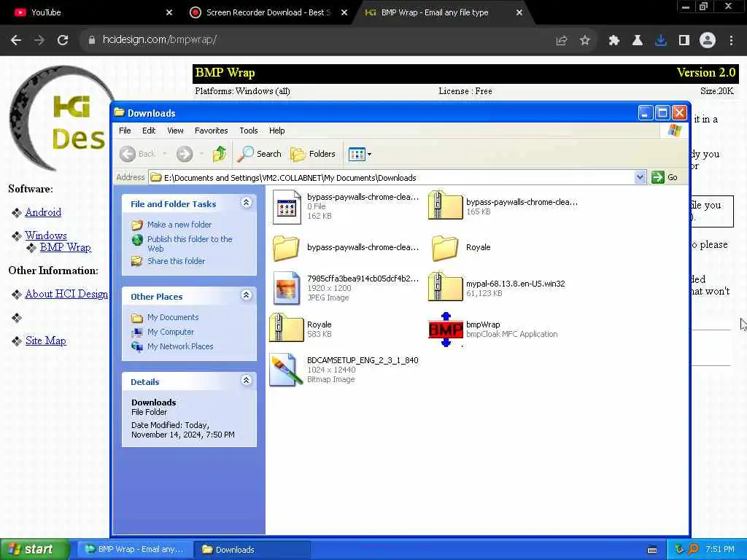Switch to BMP Wrap taskbar button
Image resolution: width=747 pixels, height=560 pixels.
134,550
